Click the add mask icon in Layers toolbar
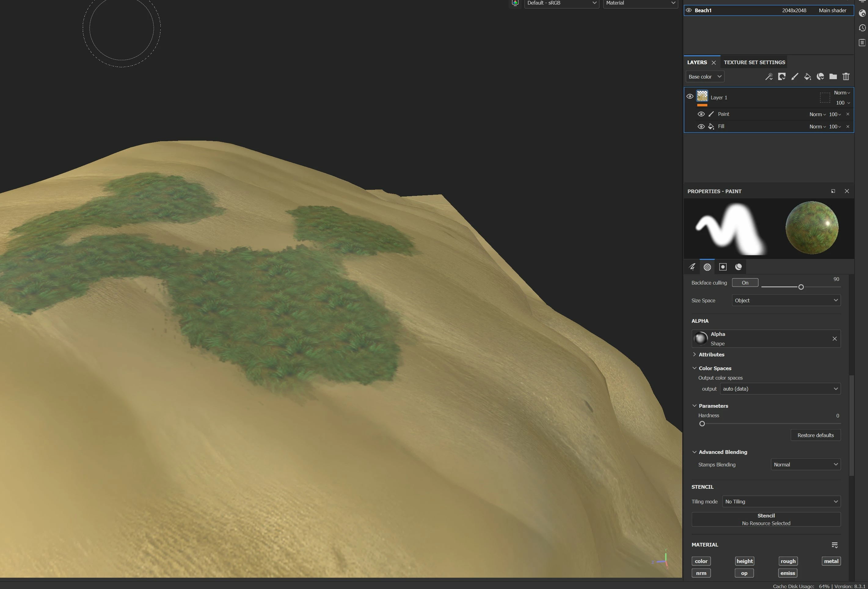 pos(782,77)
